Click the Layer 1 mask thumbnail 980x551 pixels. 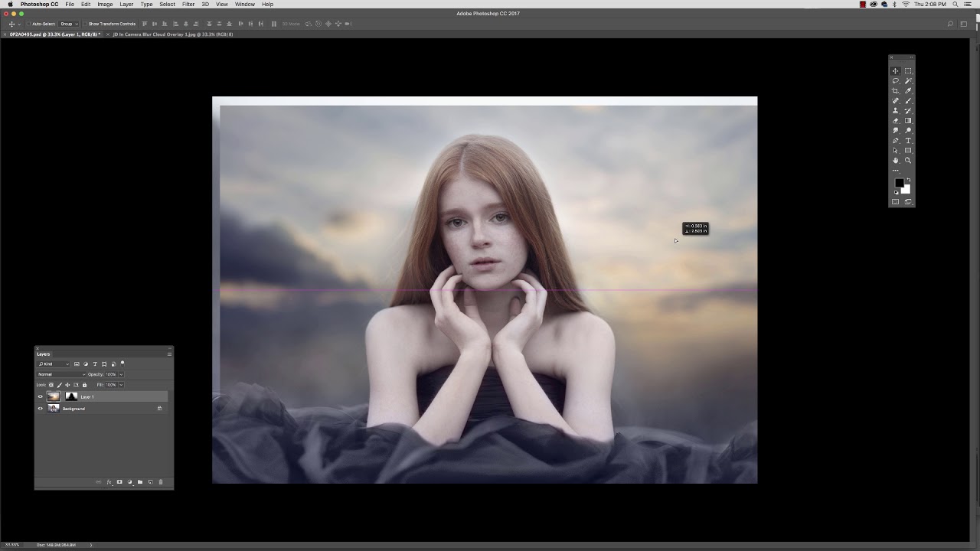coord(71,396)
